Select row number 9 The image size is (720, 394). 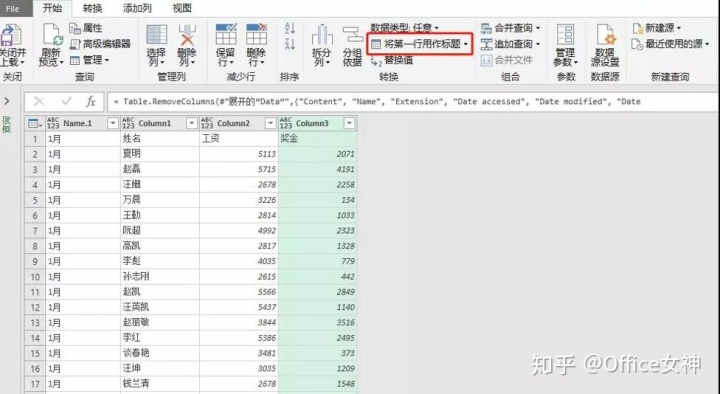35,261
